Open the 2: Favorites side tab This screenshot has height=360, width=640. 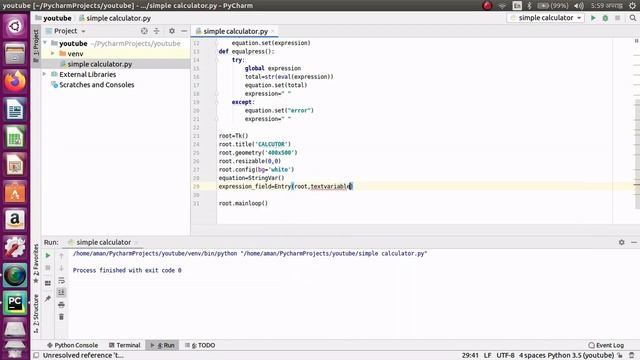coord(36,263)
